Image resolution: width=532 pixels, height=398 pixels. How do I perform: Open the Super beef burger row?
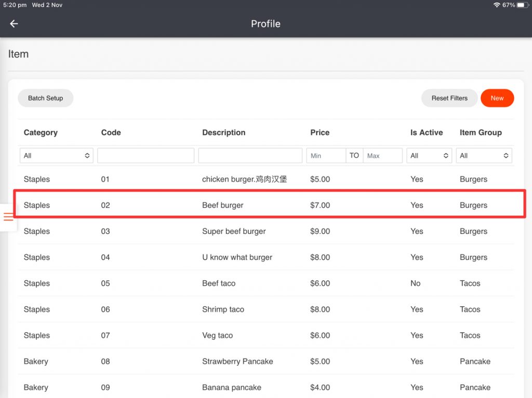point(234,231)
